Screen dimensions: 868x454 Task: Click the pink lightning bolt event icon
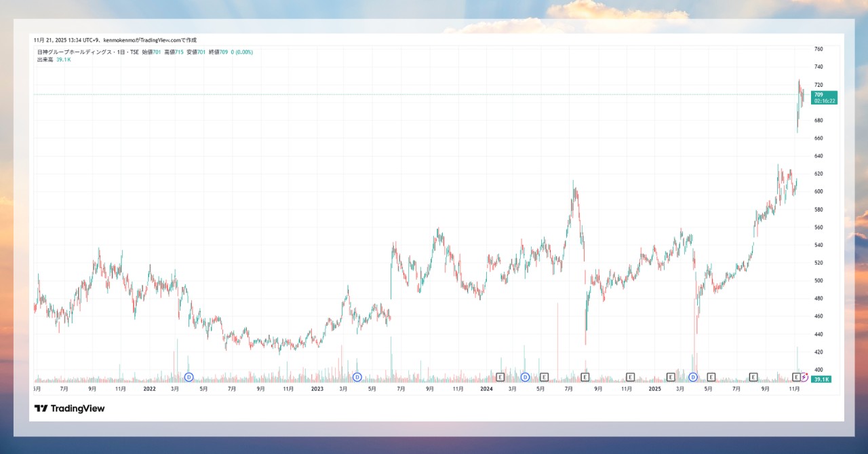tap(804, 377)
